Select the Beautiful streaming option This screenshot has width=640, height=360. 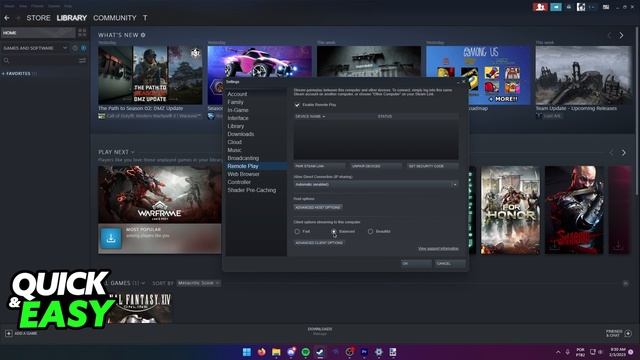[370, 231]
